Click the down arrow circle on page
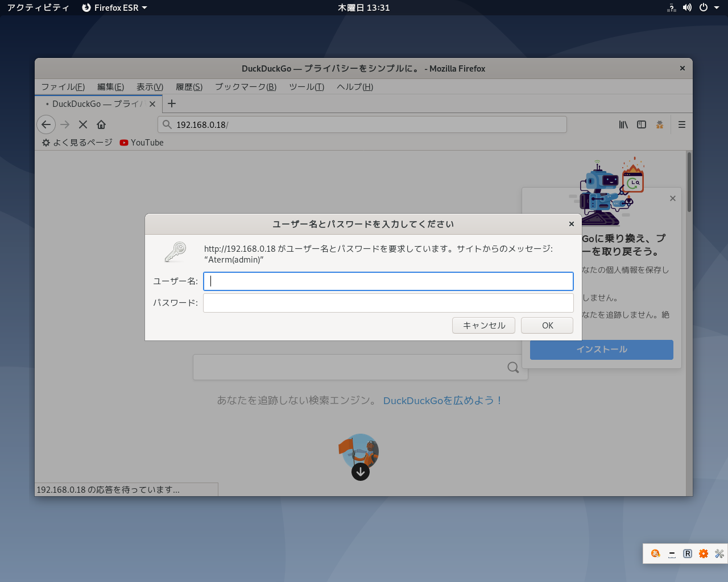The height and width of the screenshot is (582, 728). 361,472
